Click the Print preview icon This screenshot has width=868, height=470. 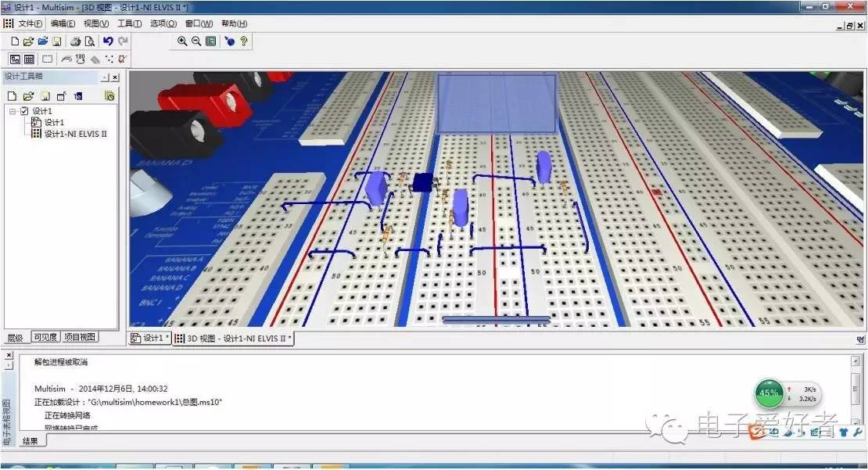point(90,41)
